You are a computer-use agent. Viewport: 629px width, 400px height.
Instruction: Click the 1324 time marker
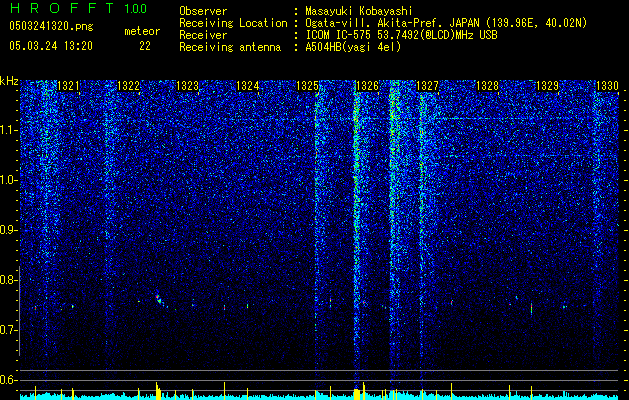(248, 86)
